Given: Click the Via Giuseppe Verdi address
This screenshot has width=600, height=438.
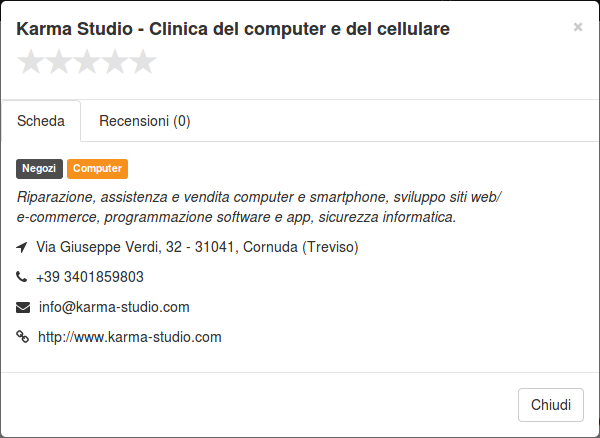Looking at the screenshot, I should [x=197, y=247].
